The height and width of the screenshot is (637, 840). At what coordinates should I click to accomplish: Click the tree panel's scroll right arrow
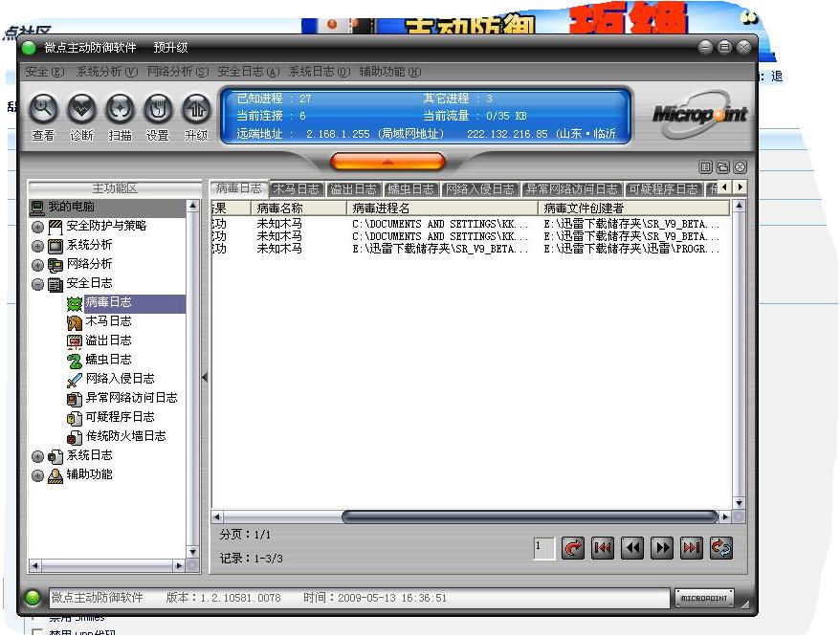click(180, 565)
